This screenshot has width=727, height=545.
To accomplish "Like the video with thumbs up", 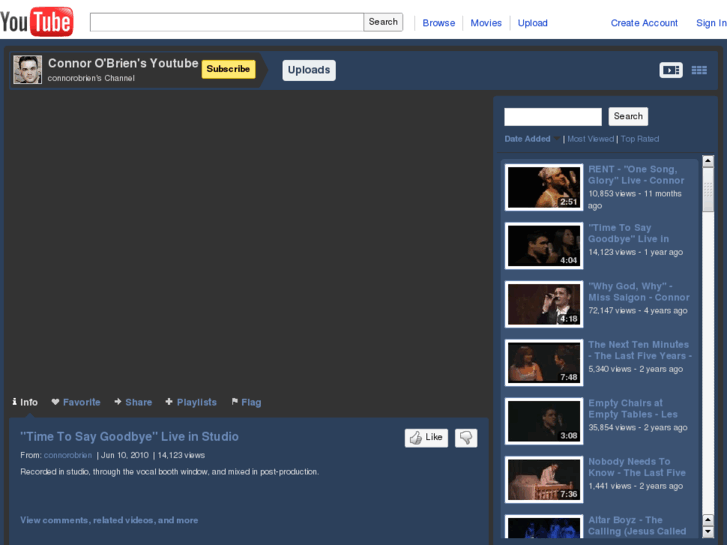I will tap(426, 437).
